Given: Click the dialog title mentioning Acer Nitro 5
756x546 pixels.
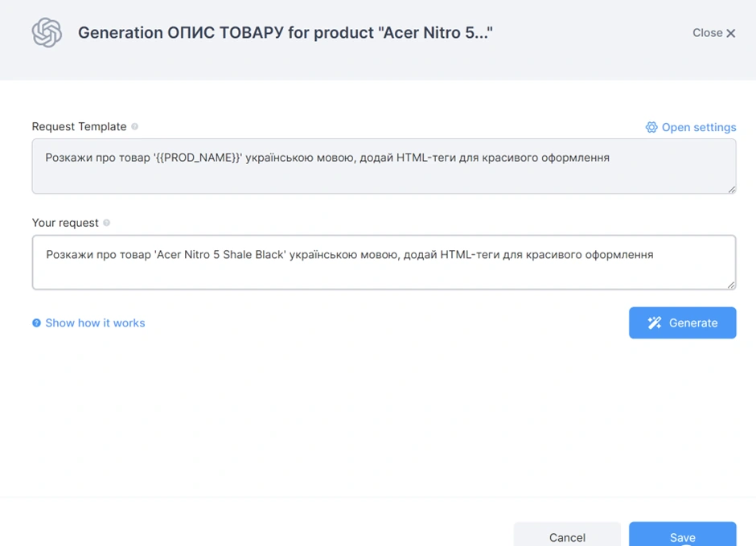Looking at the screenshot, I should (x=285, y=33).
